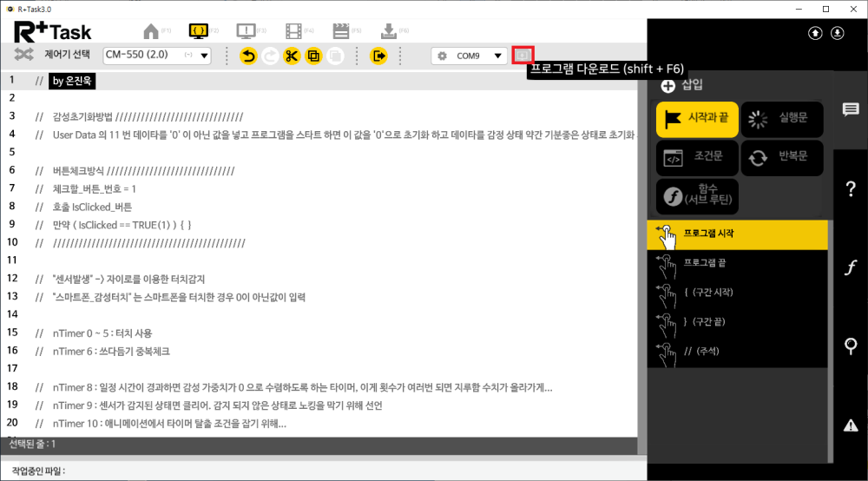Click the upload arrow icon at top right
The image size is (868, 481).
pos(815,33)
